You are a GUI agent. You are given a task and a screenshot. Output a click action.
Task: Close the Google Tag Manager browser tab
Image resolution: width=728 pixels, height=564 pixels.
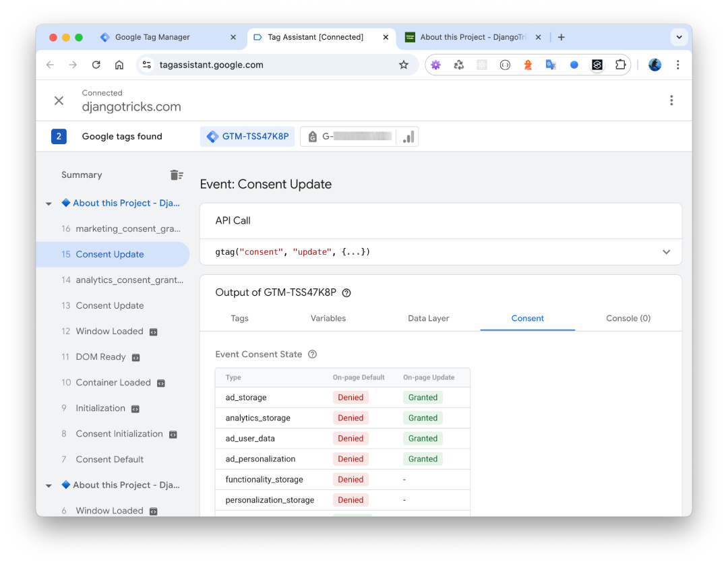click(x=233, y=37)
